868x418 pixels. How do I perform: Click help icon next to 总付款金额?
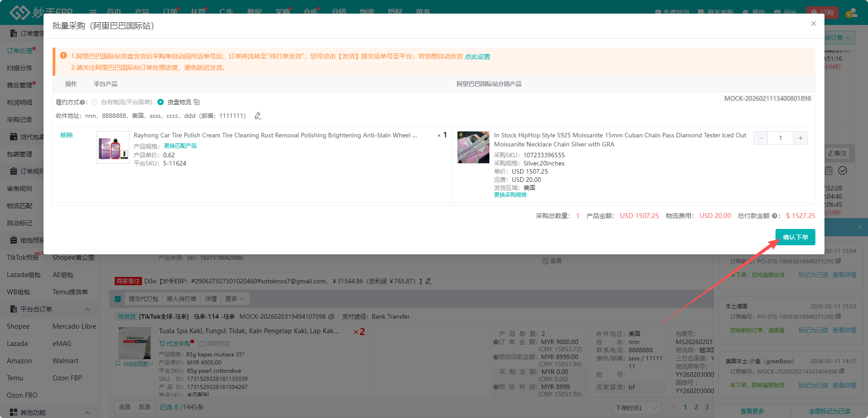pyautogui.click(x=774, y=216)
